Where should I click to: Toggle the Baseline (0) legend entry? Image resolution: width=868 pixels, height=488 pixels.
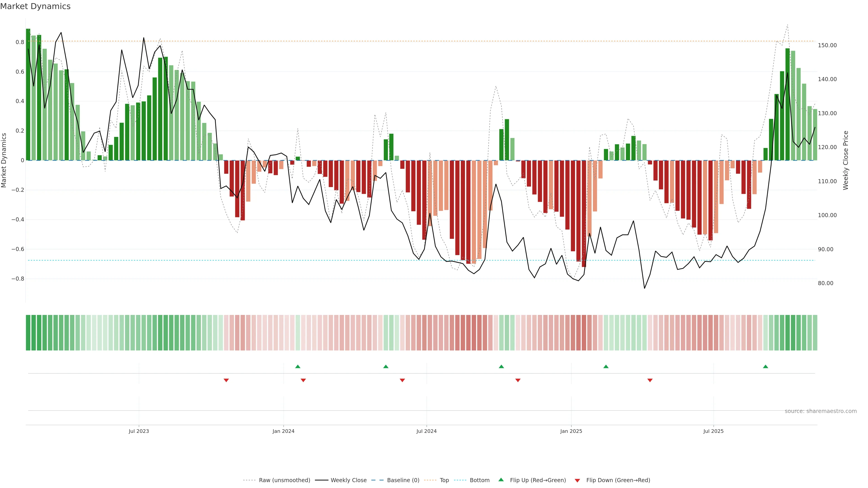pos(403,480)
